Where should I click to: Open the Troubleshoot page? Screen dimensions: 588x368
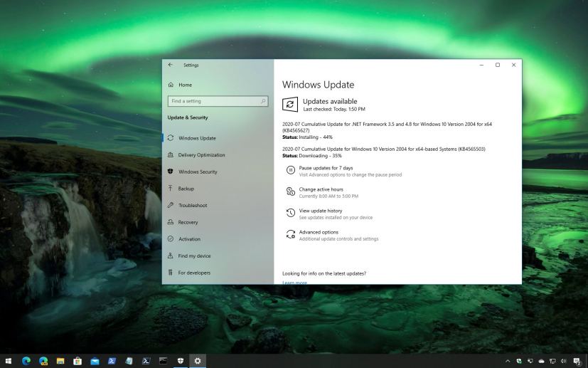click(x=193, y=206)
